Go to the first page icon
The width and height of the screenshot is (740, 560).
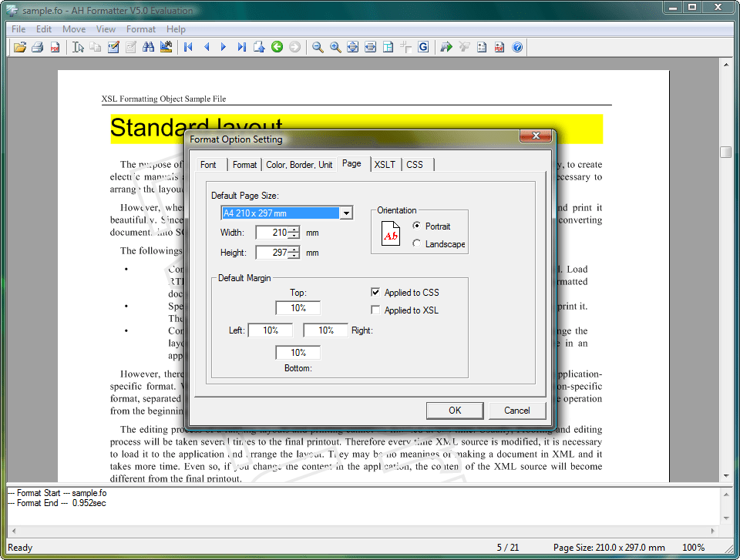tap(188, 48)
